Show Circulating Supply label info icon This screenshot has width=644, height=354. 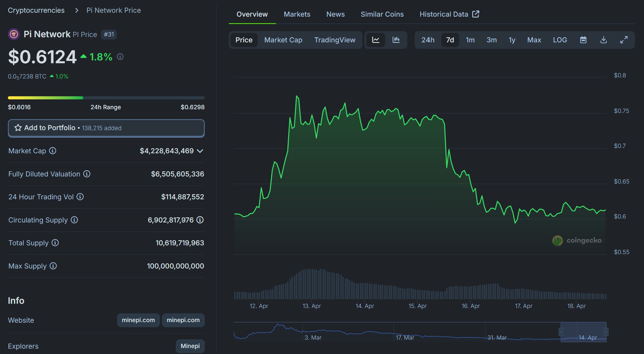pos(74,220)
